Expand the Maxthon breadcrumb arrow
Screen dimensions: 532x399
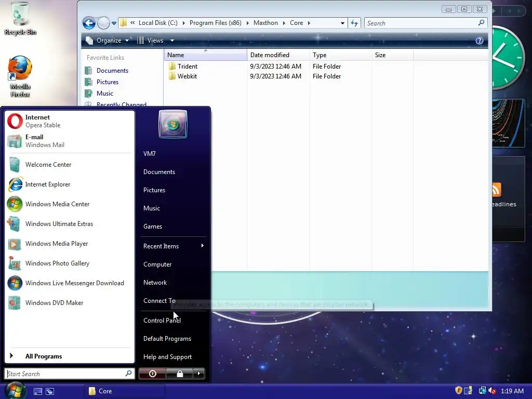[284, 23]
